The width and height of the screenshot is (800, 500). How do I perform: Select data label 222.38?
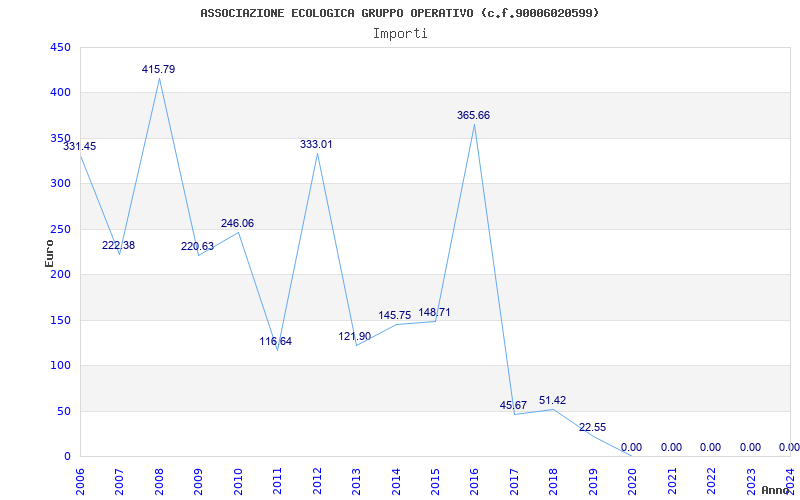pos(118,245)
